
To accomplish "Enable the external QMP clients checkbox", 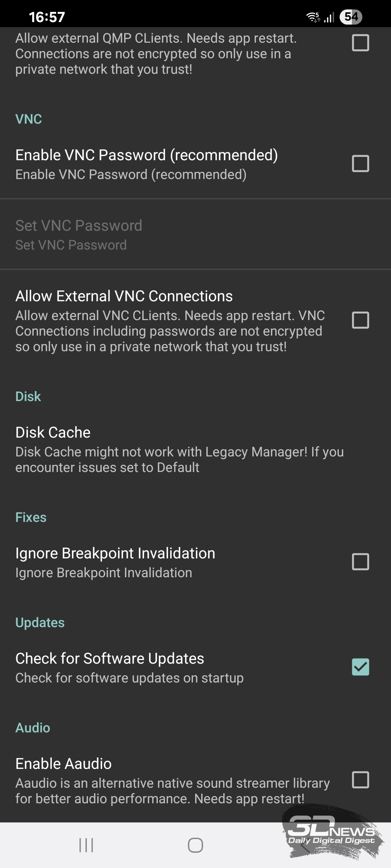I will click(x=360, y=43).
